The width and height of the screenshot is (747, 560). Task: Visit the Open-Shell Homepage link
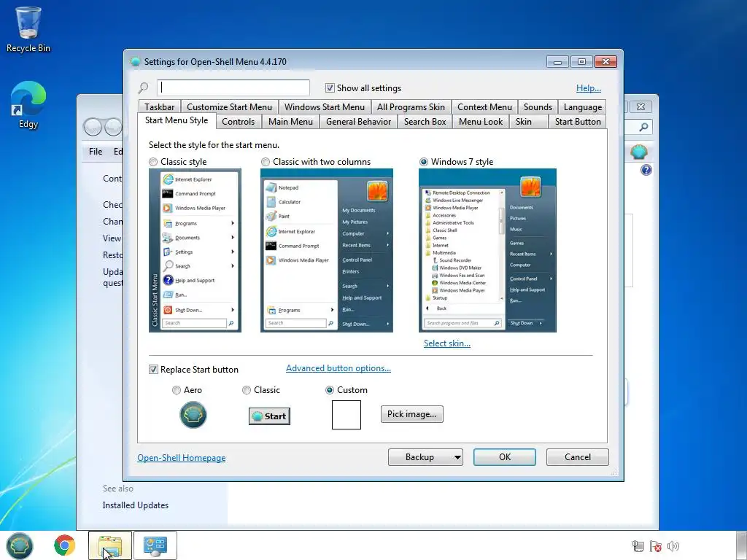point(182,458)
